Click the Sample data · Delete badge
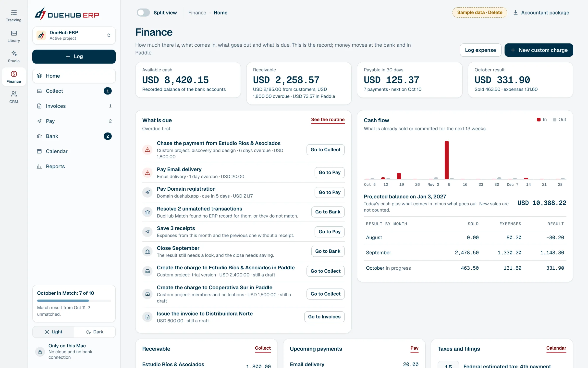The width and height of the screenshot is (588, 368). (x=480, y=13)
